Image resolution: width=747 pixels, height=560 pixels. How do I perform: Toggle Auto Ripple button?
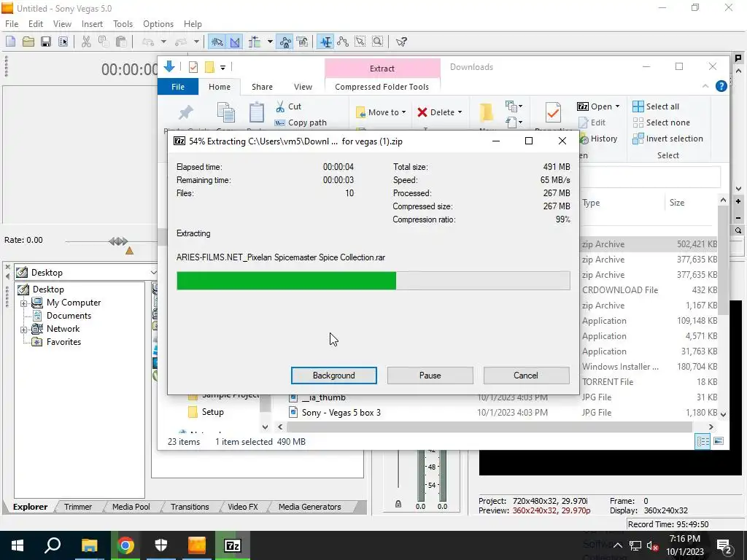[255, 42]
